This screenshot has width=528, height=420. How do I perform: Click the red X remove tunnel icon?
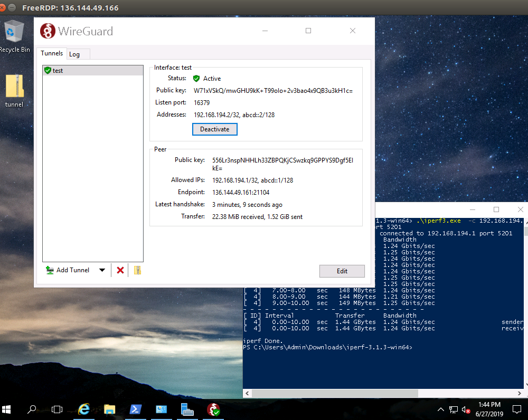[x=120, y=270]
